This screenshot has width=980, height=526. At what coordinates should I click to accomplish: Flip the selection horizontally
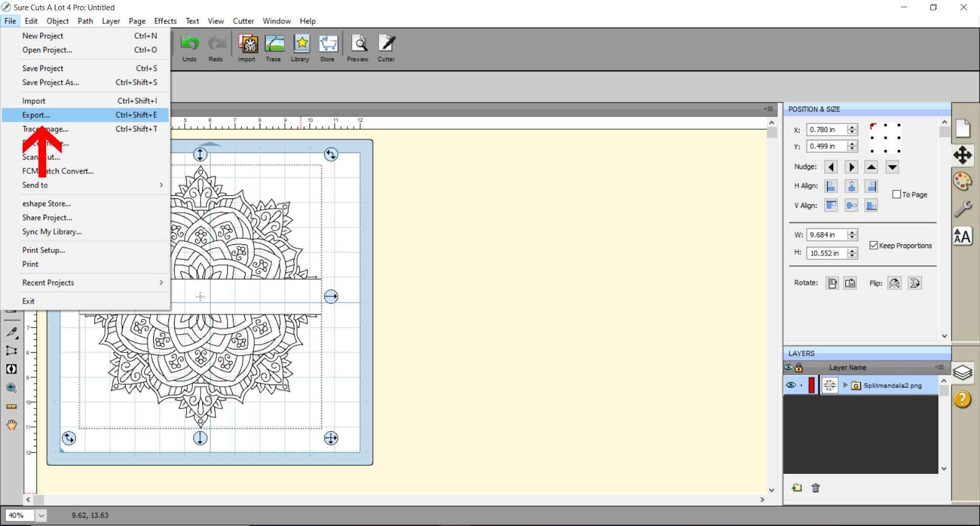[895, 283]
